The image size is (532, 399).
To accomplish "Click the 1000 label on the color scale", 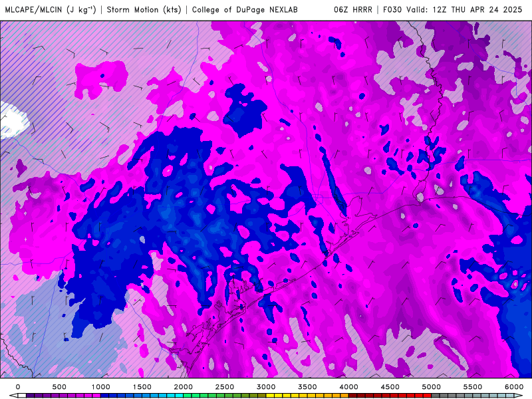I will point(100,387).
